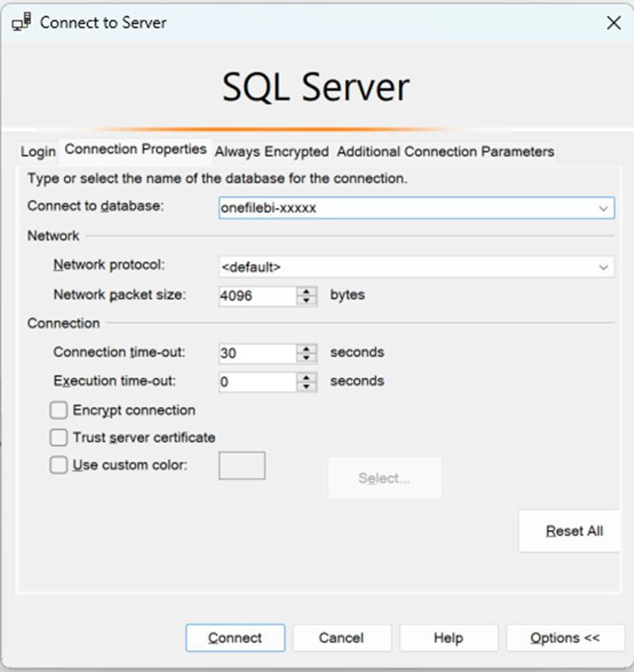
Task: Toggle the Use custom color checkbox
Action: [59, 465]
